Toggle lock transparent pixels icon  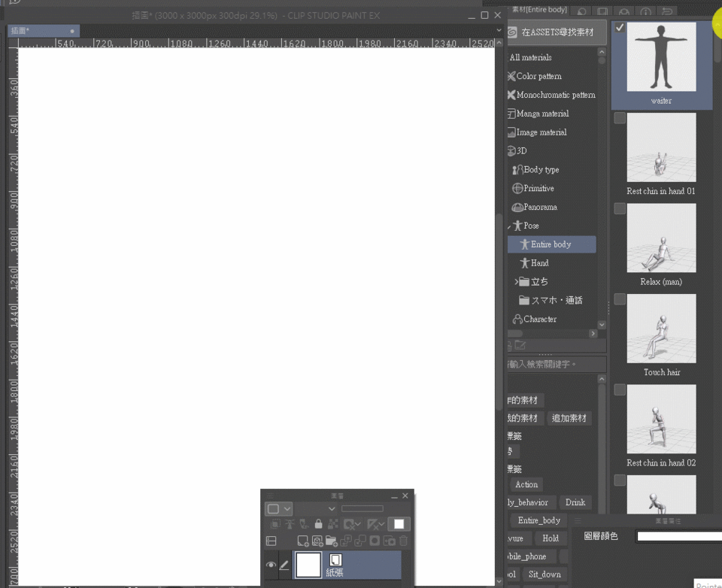[332, 523]
